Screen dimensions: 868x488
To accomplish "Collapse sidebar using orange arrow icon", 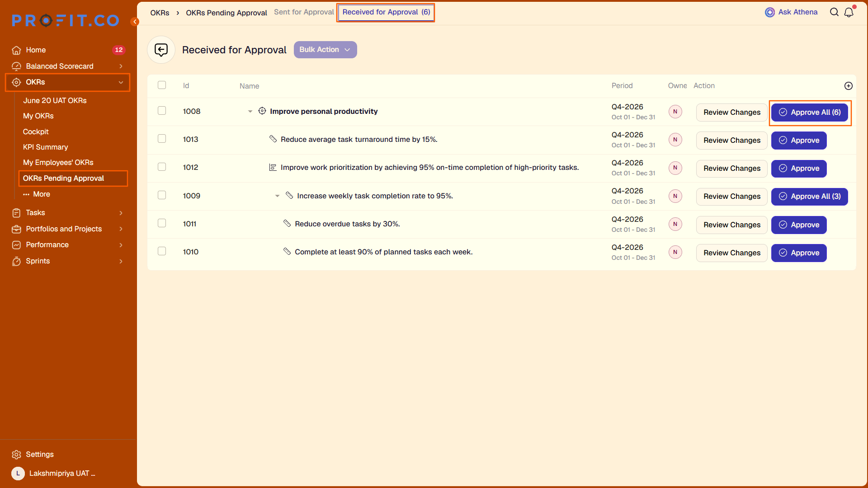I will (135, 22).
